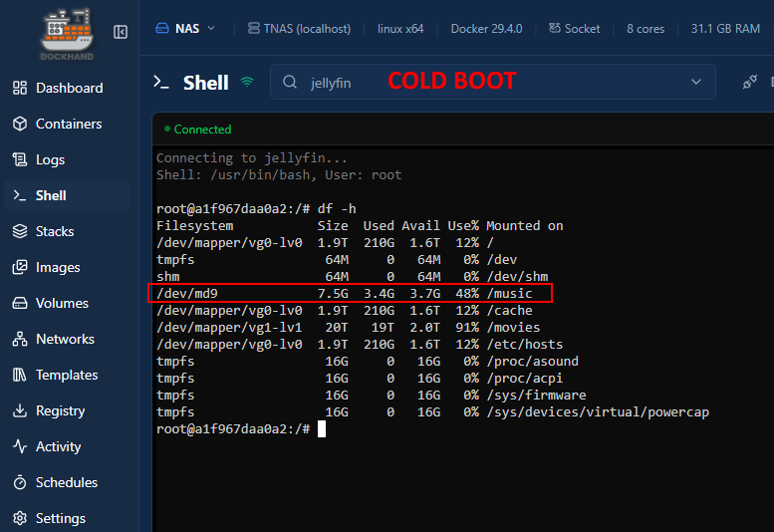
Task: Click the Settings gear icon
Action: [20, 518]
